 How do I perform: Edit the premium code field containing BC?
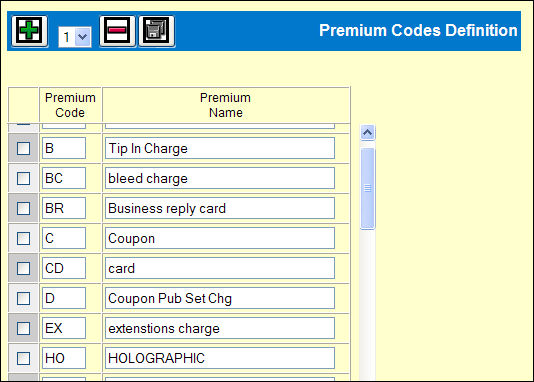pos(64,178)
